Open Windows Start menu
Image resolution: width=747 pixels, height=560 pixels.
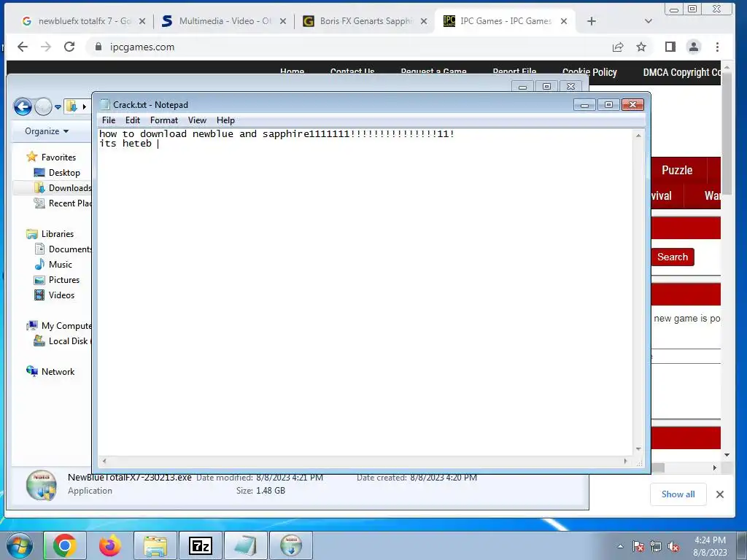pos(19,545)
